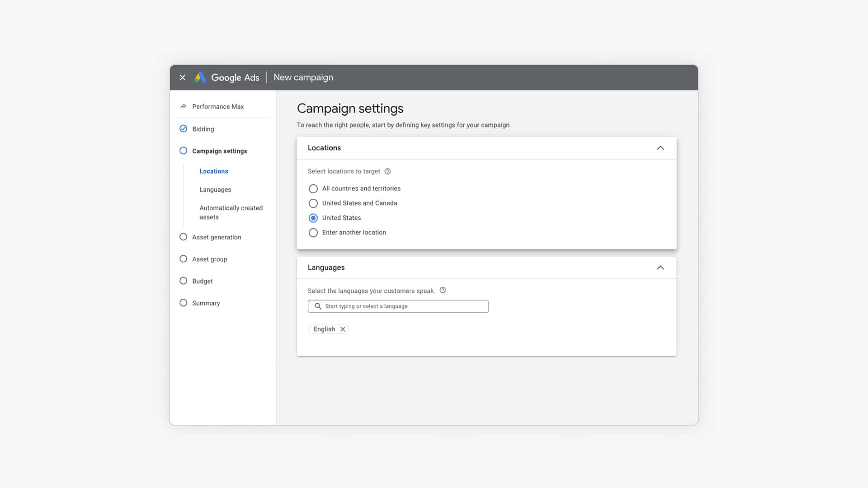The width and height of the screenshot is (868, 488).
Task: Collapse the Locations section
Action: 660,148
